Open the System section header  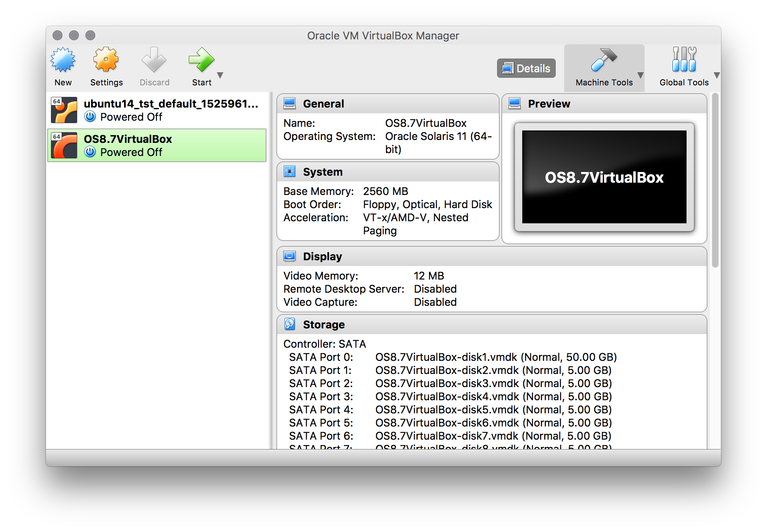(388, 172)
